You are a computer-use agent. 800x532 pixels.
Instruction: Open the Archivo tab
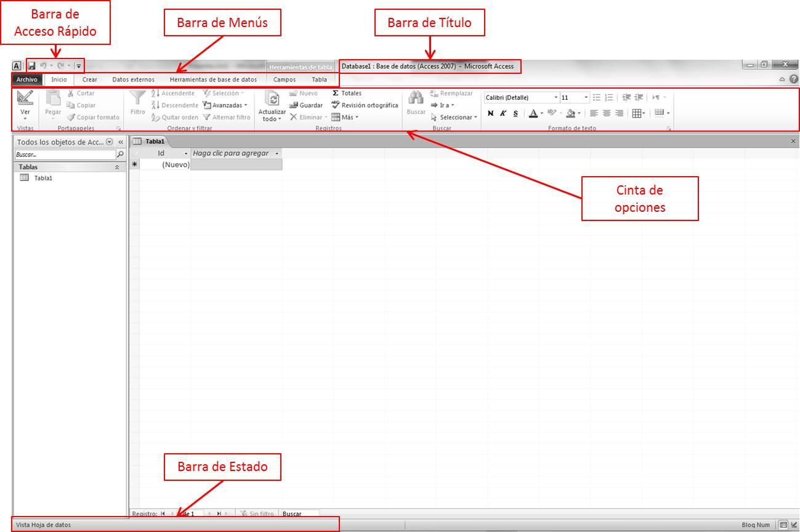tap(27, 79)
